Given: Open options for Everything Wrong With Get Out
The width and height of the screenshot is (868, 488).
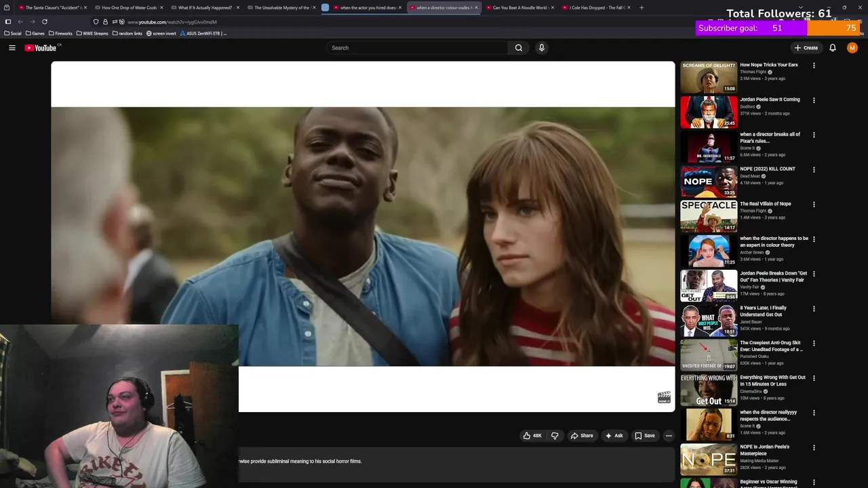Looking at the screenshot, I should 814,378.
